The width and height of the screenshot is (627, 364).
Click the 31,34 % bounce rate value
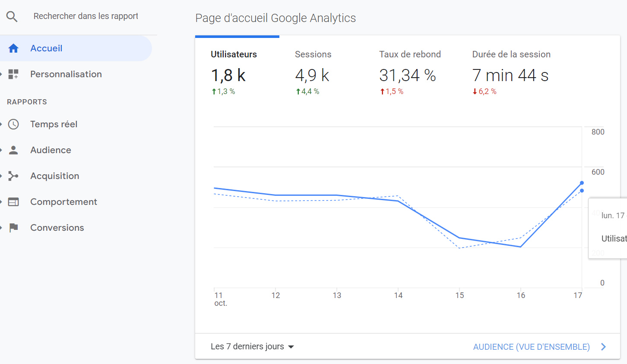tap(408, 75)
